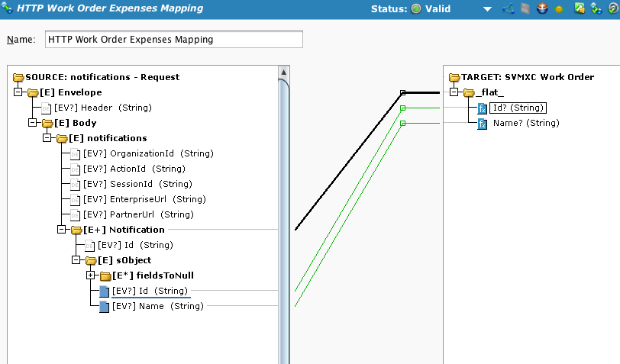Click the fx icon beside target Name? field
The image size is (620, 364).
483,124
